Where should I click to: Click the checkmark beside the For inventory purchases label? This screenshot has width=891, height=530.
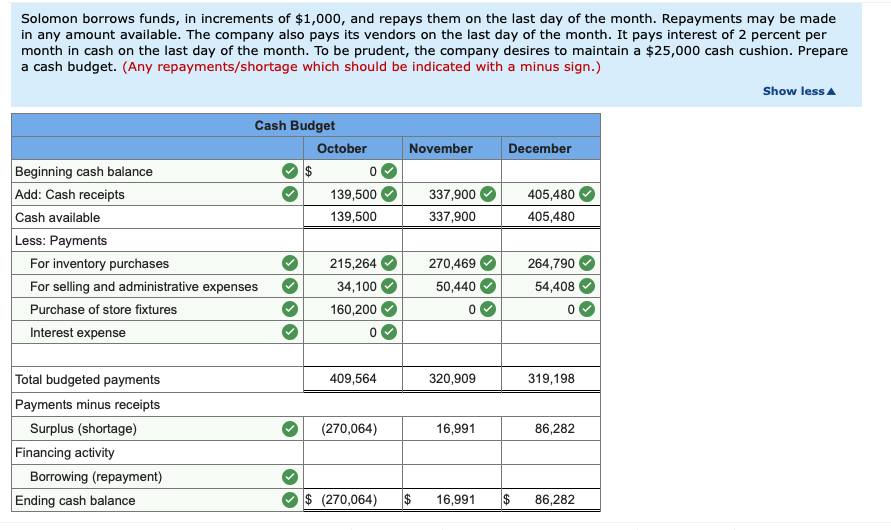coord(290,263)
